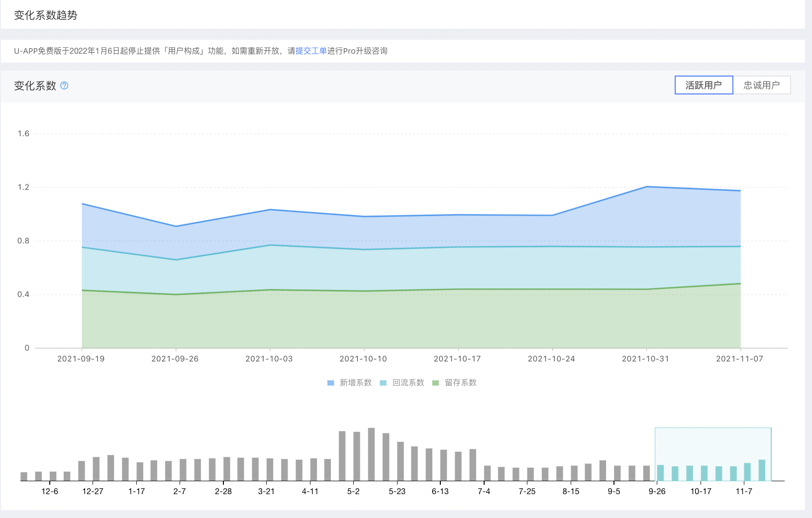This screenshot has height=518, width=812.
Task: Click the 2021-09-19 x-axis label
Action: click(x=81, y=359)
